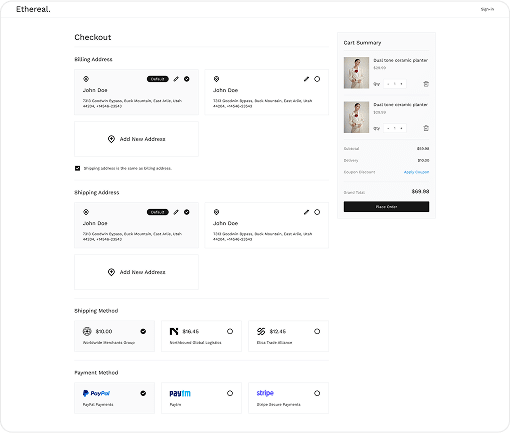
Task: Click the $12.46 shipping carrier logo
Action: [261, 331]
